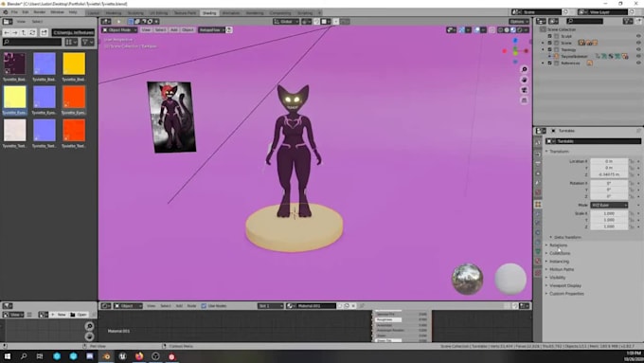Uncheck the References collection checkbox
644x363 pixels.
point(550,63)
